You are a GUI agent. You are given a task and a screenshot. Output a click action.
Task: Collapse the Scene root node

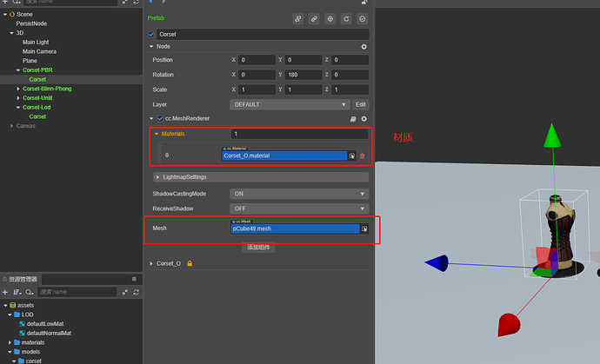click(x=5, y=14)
